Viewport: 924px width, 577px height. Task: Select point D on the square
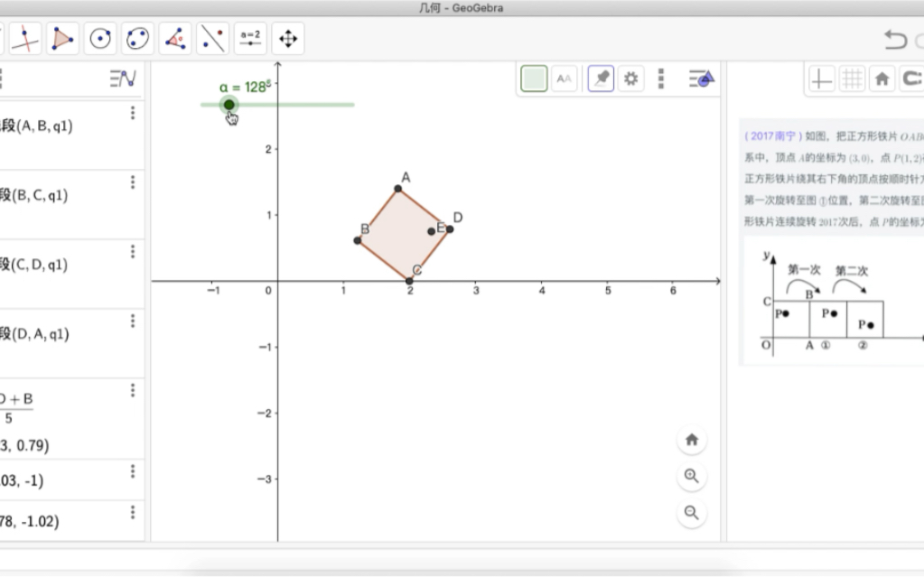pyautogui.click(x=450, y=229)
